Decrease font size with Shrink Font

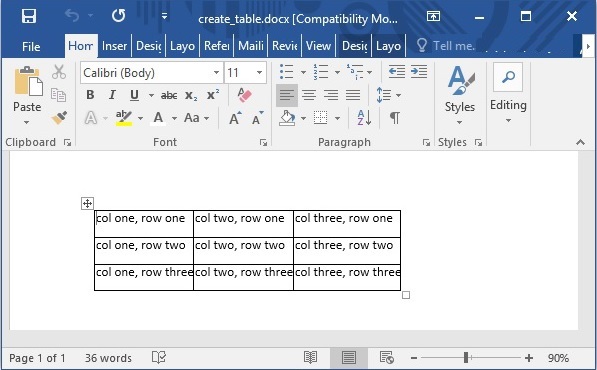[258, 118]
